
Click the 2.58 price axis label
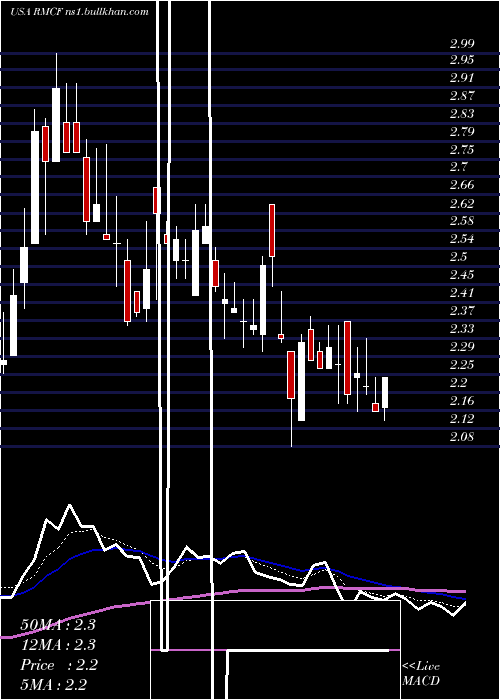(462, 221)
